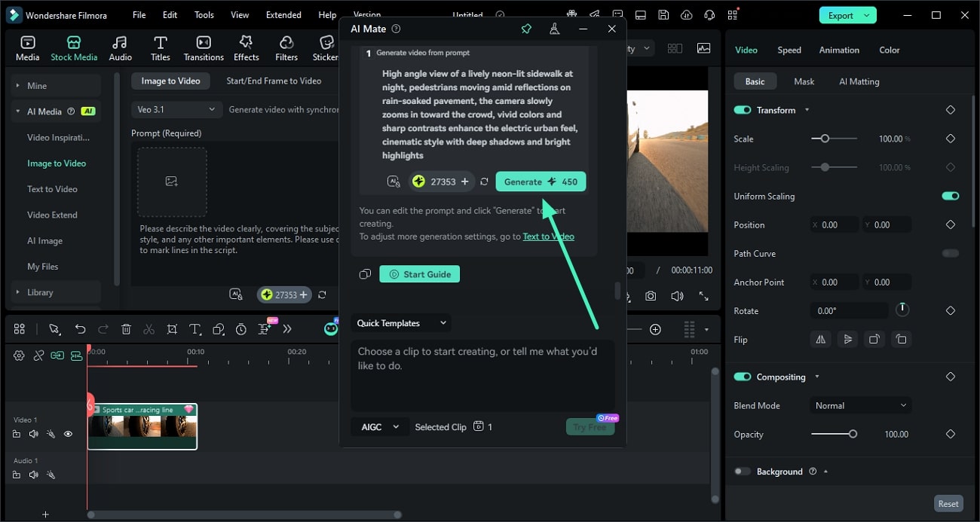Toggle the Compositing switch
Screen dimensions: 980x522
pyautogui.click(x=743, y=377)
